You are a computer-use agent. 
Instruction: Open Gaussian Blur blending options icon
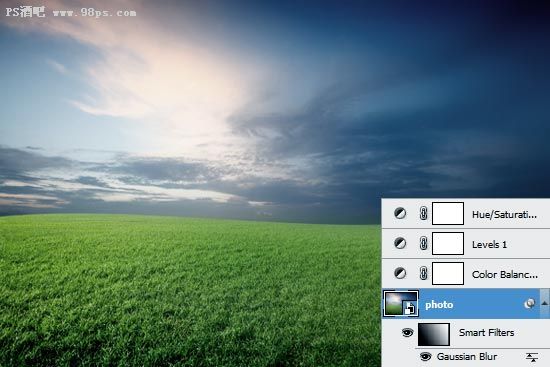tap(532, 357)
